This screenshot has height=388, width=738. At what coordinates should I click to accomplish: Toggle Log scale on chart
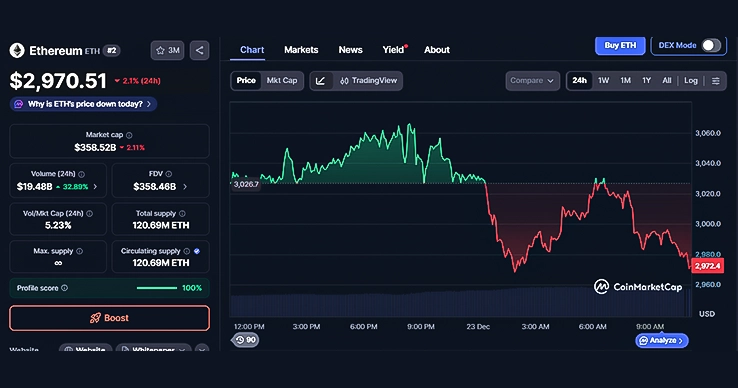pos(691,81)
